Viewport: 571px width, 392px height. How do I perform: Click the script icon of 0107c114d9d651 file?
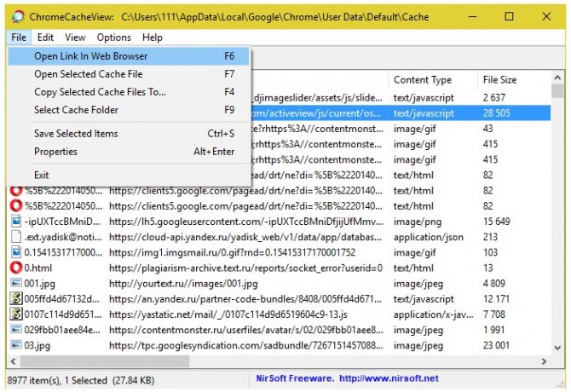click(x=15, y=314)
